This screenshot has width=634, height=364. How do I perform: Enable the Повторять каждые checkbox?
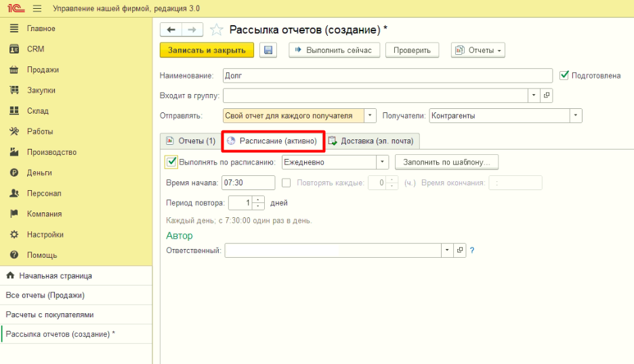pos(287,183)
